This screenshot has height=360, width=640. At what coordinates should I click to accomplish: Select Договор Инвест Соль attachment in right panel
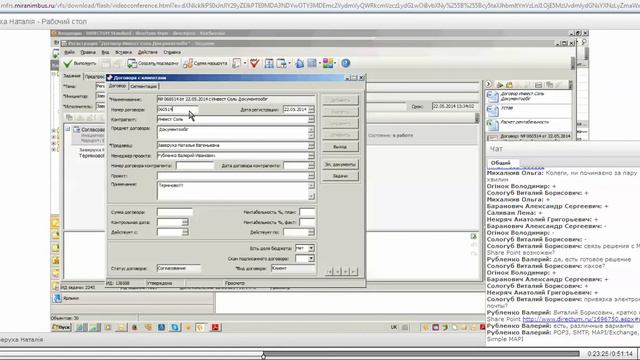click(528, 96)
